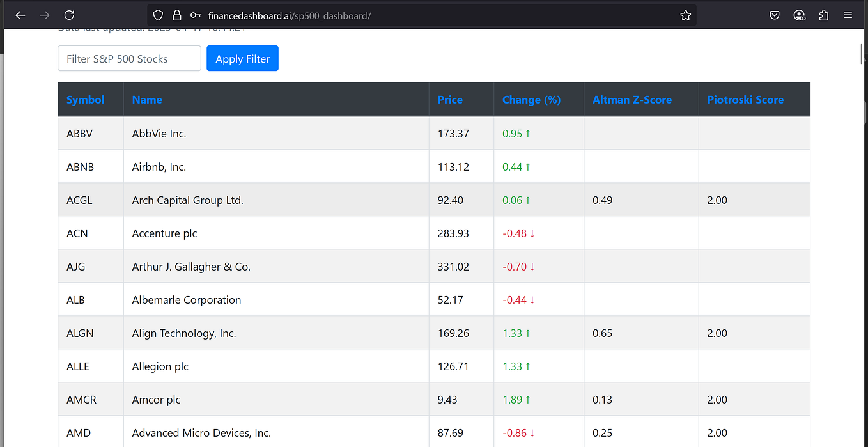Screen dimensions: 868x447
Task: Open saved logins with the key icon
Action: click(x=195, y=15)
